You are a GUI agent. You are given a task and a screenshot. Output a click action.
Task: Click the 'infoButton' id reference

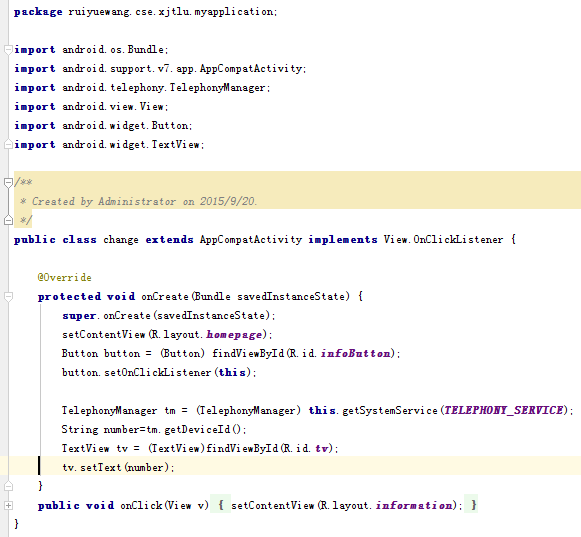[356, 354]
